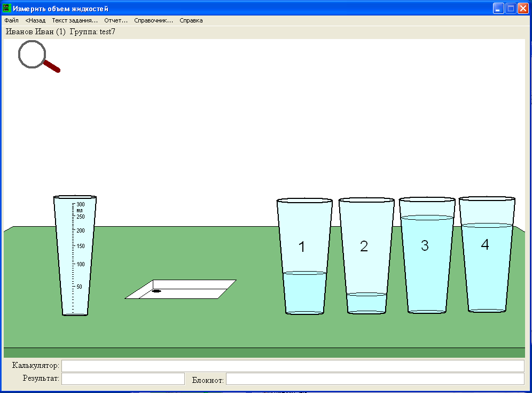Click glass number 2
The width and height of the screenshot is (532, 393).
point(366,256)
